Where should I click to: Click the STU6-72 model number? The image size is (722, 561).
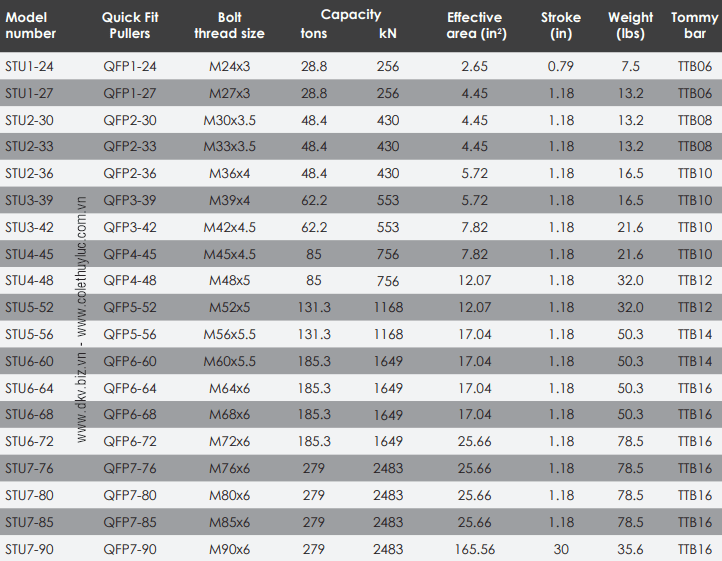29,441
